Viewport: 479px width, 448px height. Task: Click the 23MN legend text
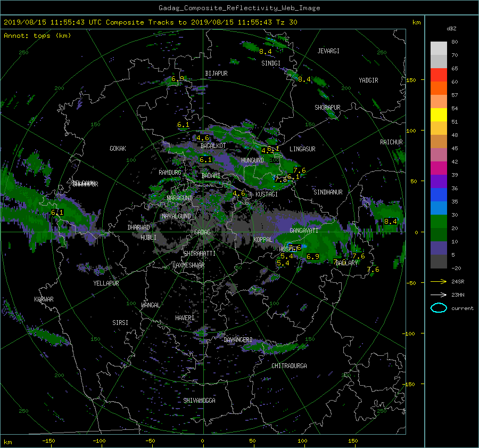point(458,295)
